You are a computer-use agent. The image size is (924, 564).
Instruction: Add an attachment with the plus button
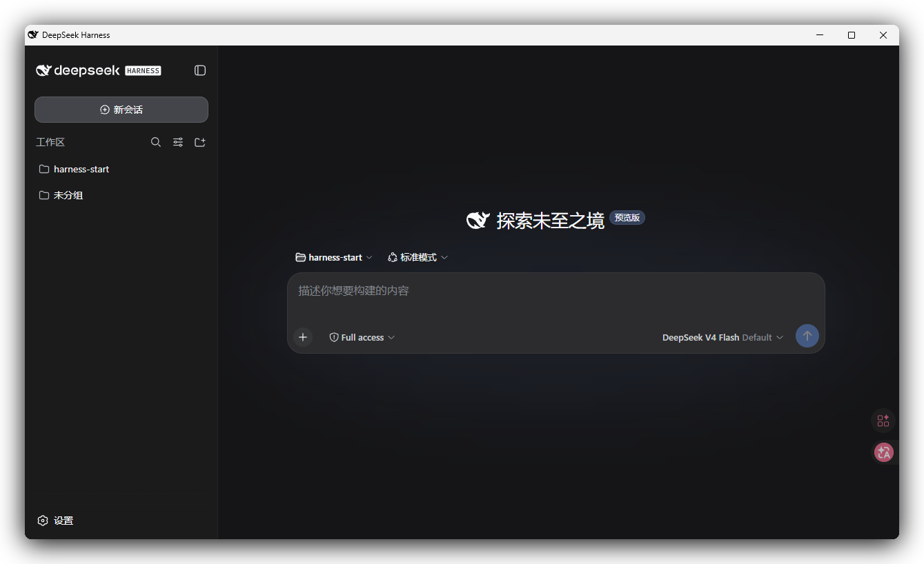[x=303, y=337]
